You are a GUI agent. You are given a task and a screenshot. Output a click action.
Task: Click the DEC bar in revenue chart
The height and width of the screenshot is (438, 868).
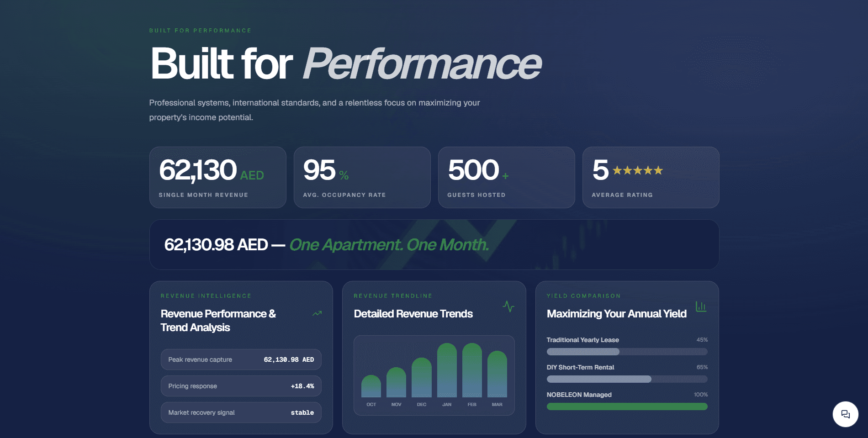click(422, 377)
